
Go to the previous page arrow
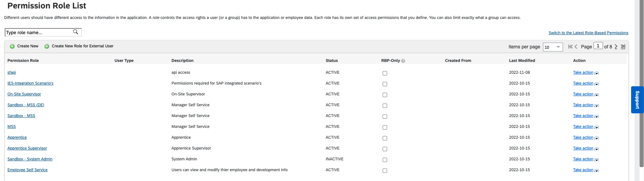[576, 47]
